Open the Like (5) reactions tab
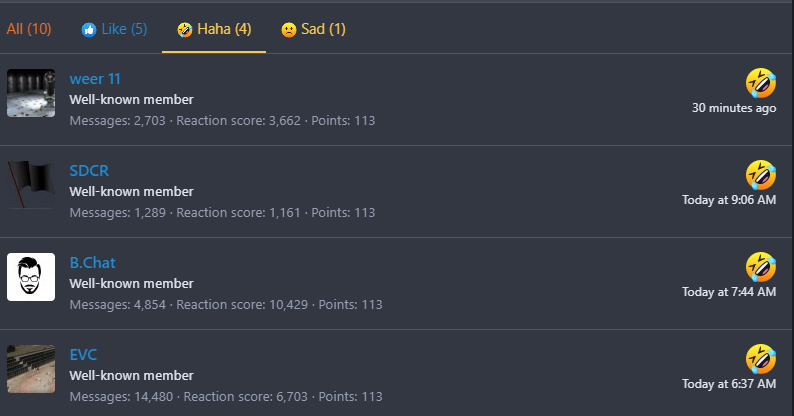The height and width of the screenshot is (416, 794). (114, 29)
